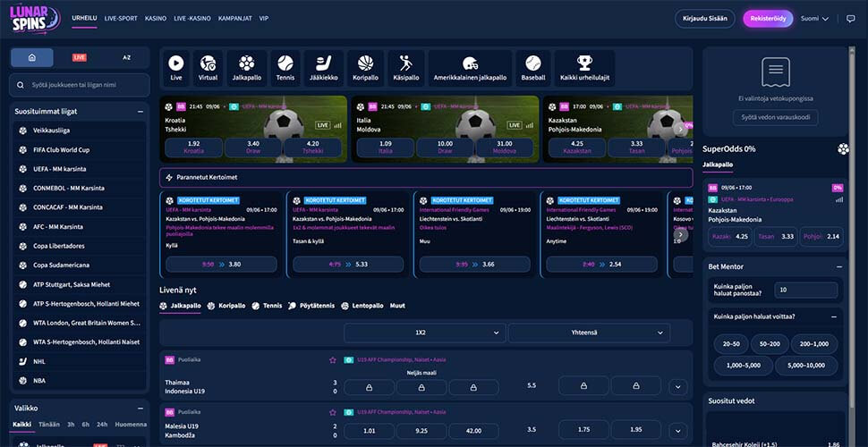Open the LIVE-SPORT menu
Image resolution: width=868 pixels, height=447 pixels.
click(x=121, y=18)
